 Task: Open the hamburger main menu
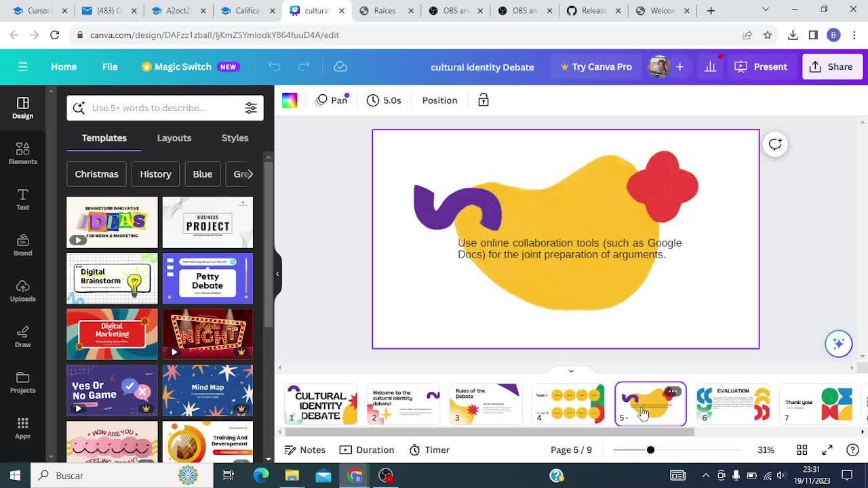click(22, 66)
